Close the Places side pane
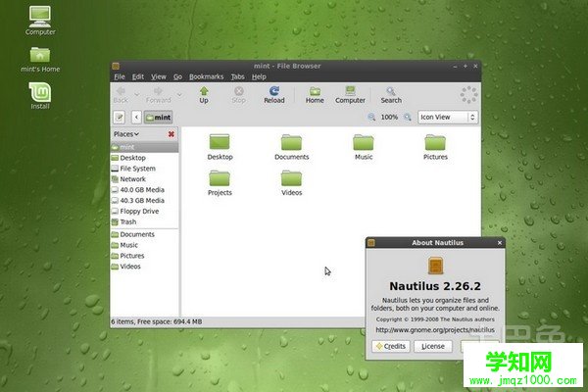 click(171, 134)
